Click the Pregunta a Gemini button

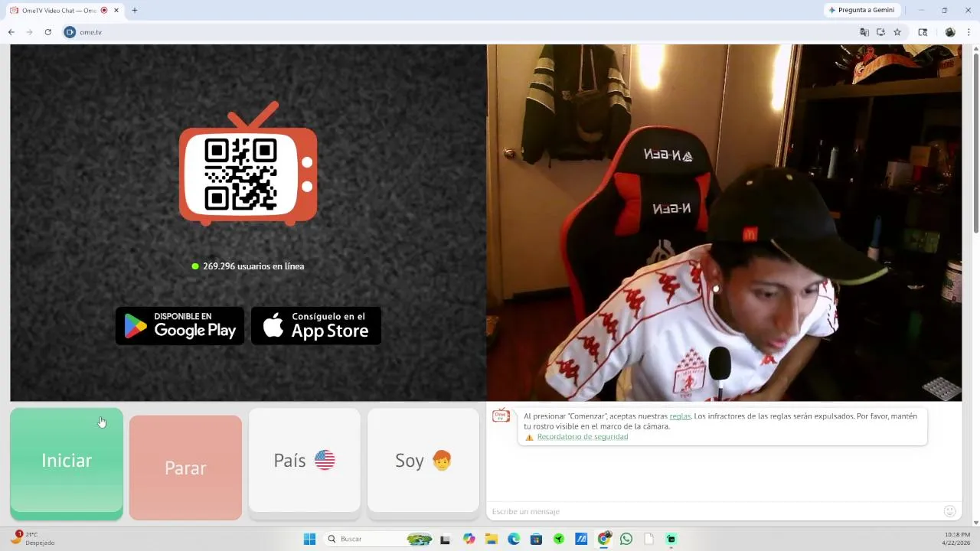click(x=861, y=10)
